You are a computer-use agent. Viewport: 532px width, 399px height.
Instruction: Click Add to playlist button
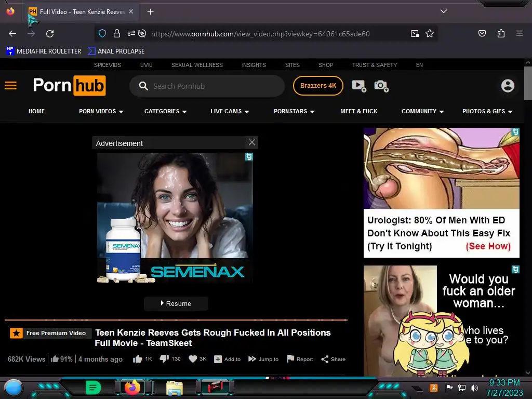coord(228,360)
